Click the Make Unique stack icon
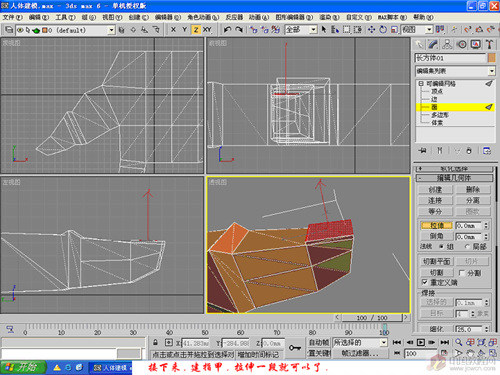 click(x=457, y=151)
